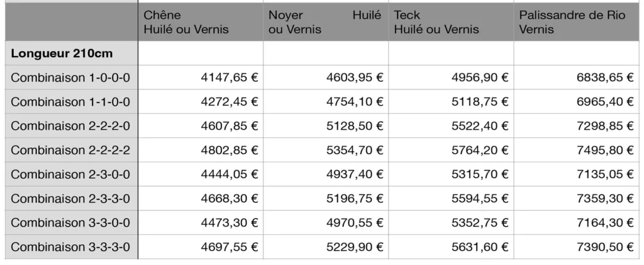Select the Combinaison 3-3-0-0 row label
644x265 pixels.
[72, 223]
